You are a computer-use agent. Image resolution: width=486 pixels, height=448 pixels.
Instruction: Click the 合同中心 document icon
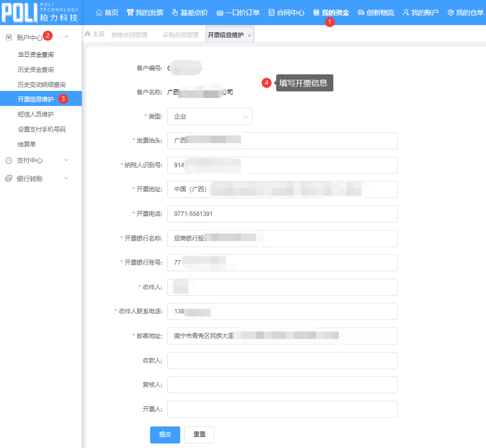pos(272,13)
